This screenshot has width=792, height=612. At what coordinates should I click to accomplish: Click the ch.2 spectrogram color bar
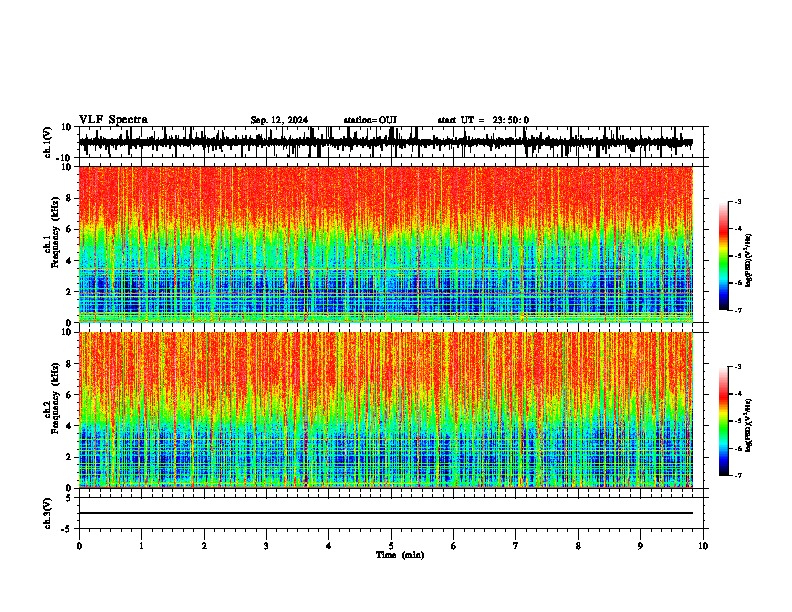pyautogui.click(x=724, y=421)
